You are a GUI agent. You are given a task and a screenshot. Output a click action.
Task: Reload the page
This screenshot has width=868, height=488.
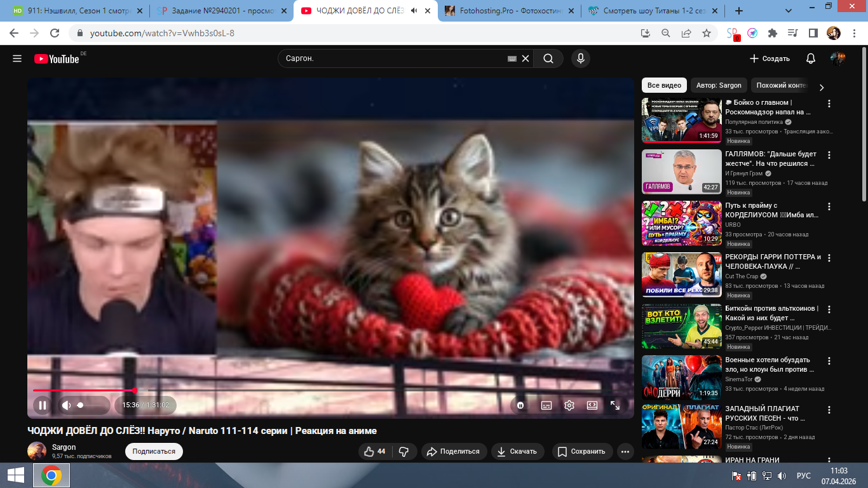click(55, 33)
